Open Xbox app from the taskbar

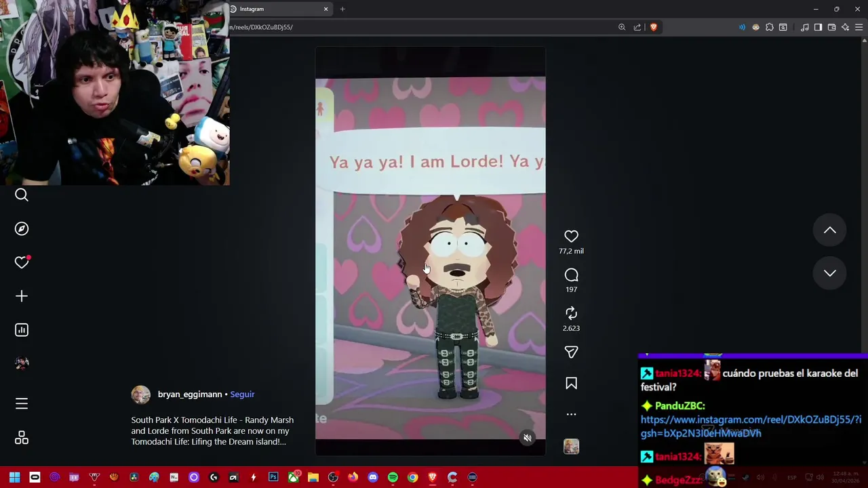point(294,477)
